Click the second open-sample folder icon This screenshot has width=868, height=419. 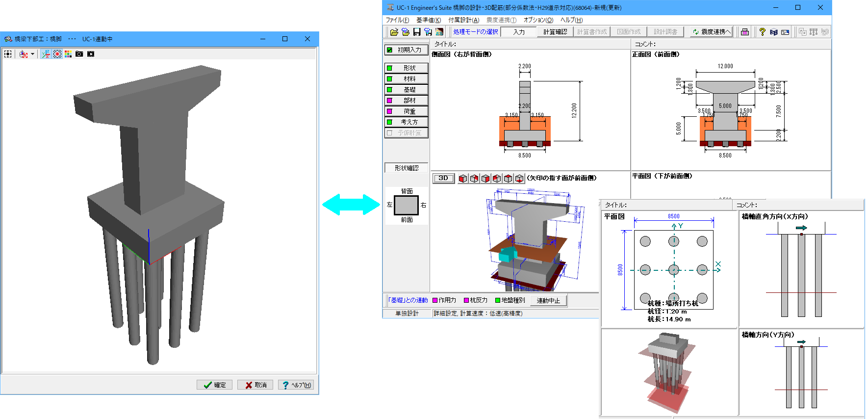[405, 32]
